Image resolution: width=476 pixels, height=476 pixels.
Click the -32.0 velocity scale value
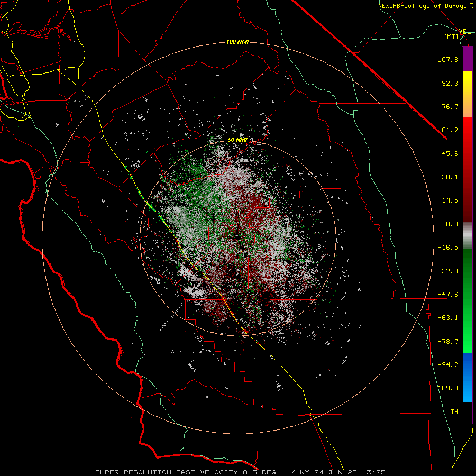(448, 271)
